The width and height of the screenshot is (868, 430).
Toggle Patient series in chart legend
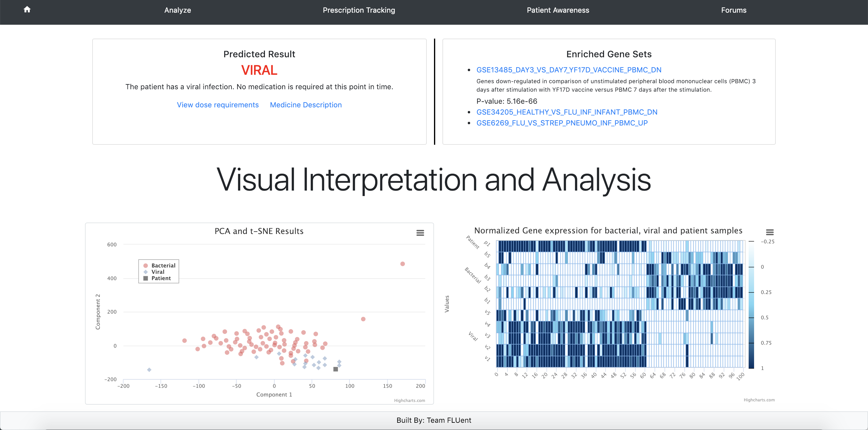[161, 278]
